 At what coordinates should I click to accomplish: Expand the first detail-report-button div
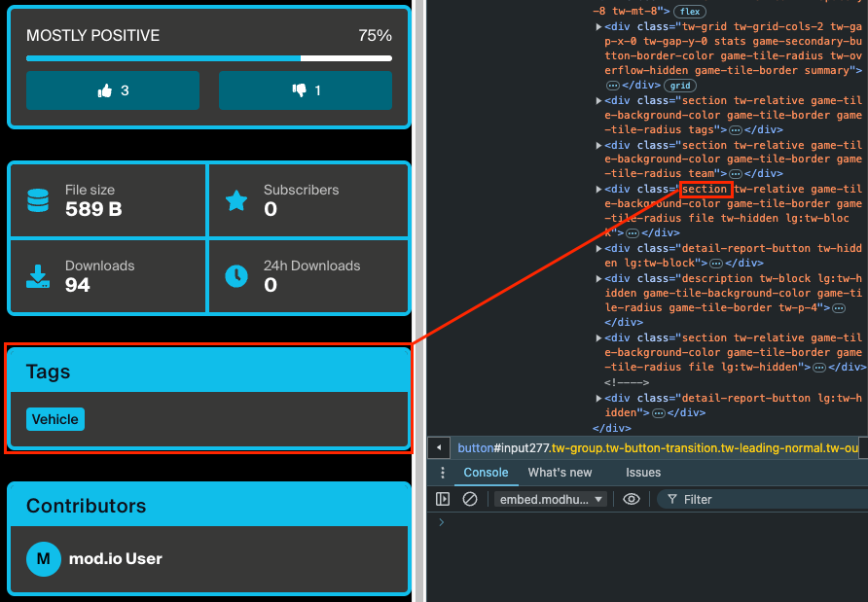pos(598,248)
